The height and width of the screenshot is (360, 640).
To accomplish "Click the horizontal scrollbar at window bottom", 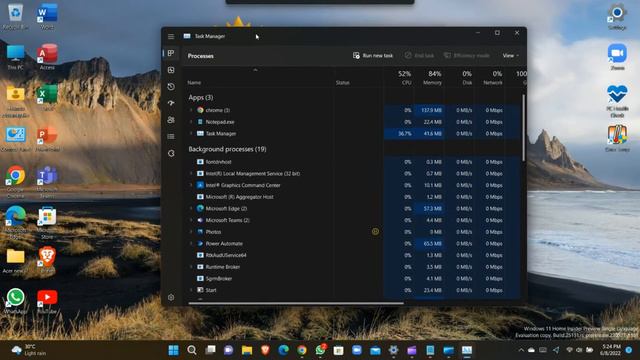I will click(x=296, y=303).
